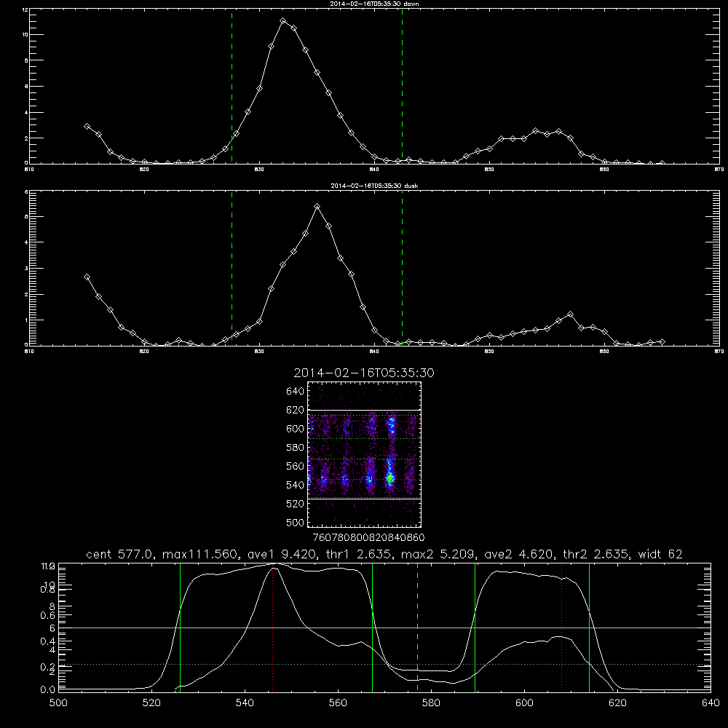The height and width of the screenshot is (728, 728).
Task: Click the highest peak diamond in dusk plot
Action: click(x=317, y=207)
